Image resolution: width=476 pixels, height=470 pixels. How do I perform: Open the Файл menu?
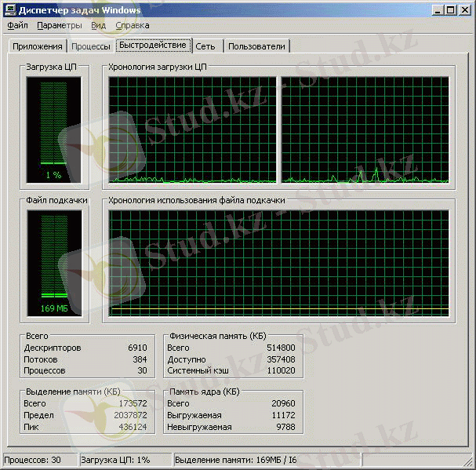click(17, 26)
